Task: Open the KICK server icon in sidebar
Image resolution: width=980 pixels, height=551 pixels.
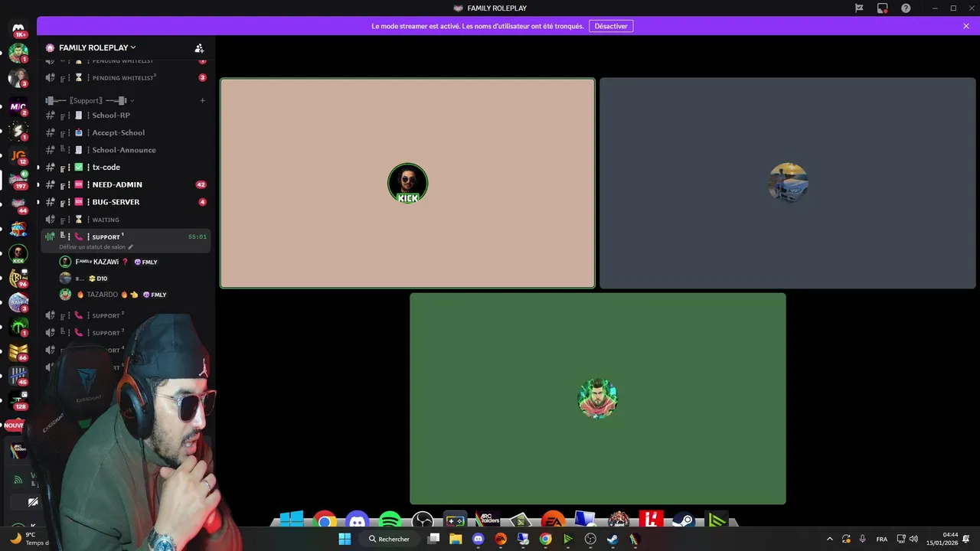Action: pos(18,254)
